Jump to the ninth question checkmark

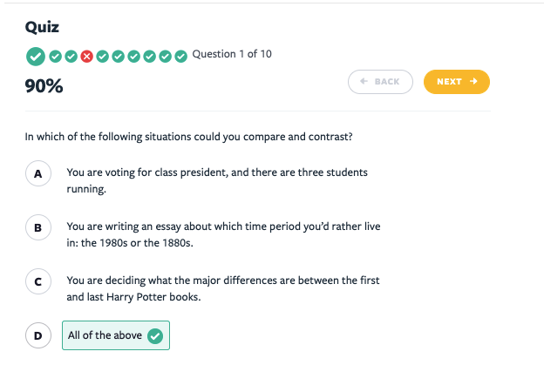point(165,57)
